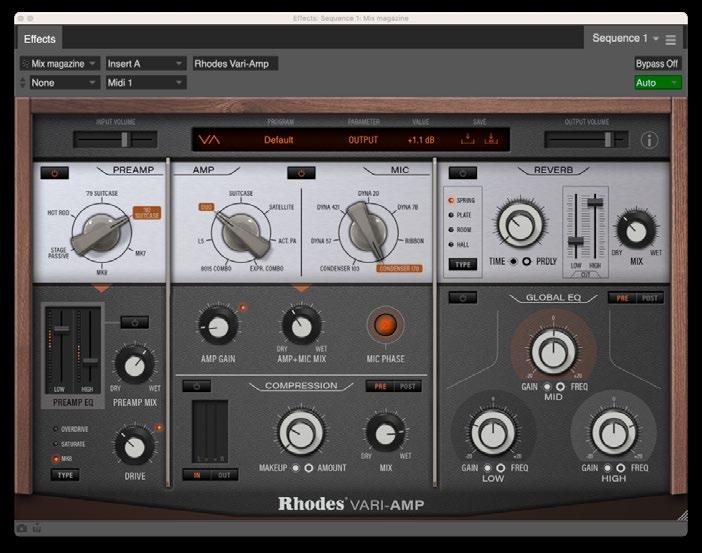Click the Reverb Time knob
Image resolution: width=702 pixels, height=553 pixels.
click(x=519, y=225)
